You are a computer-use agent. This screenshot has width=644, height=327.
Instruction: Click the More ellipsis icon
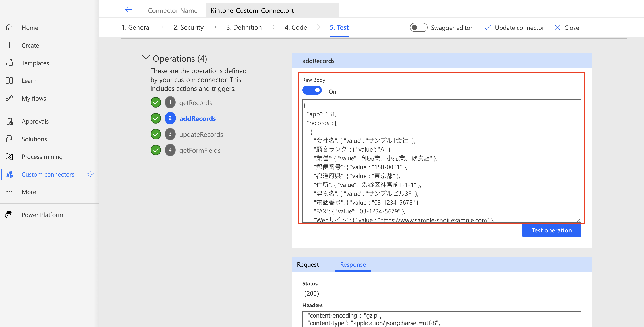click(9, 192)
